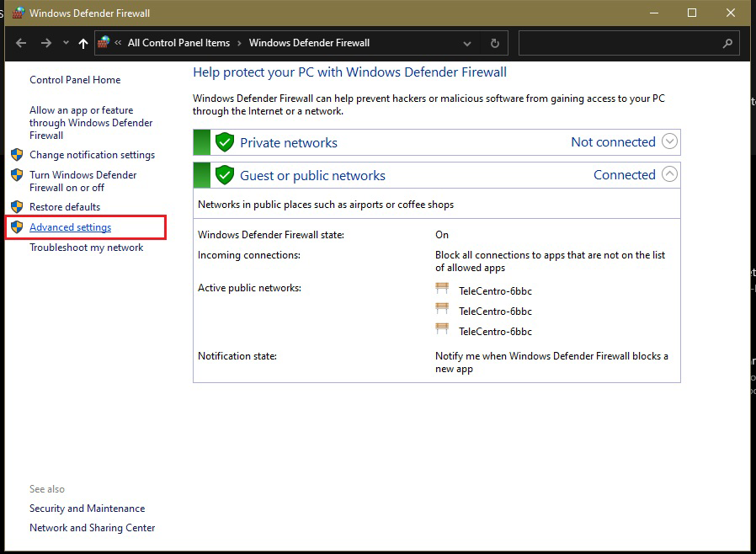
Task: Click the Back navigation arrow
Action: tap(21, 43)
